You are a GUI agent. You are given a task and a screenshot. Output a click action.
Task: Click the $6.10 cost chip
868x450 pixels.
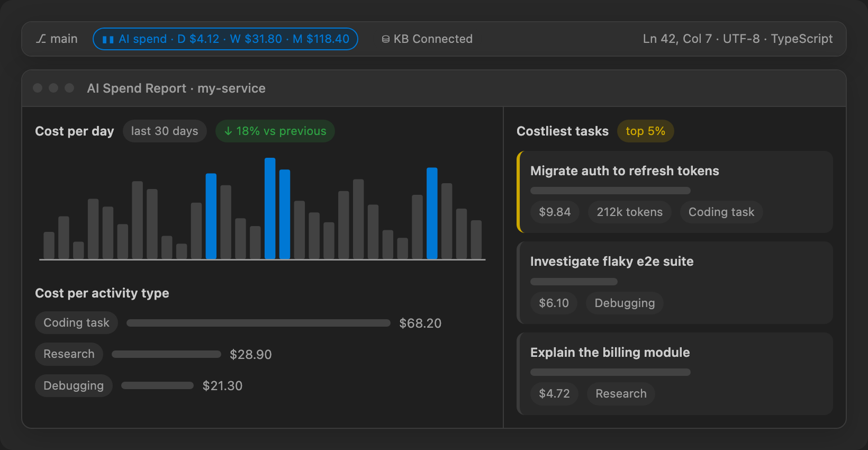tap(554, 303)
